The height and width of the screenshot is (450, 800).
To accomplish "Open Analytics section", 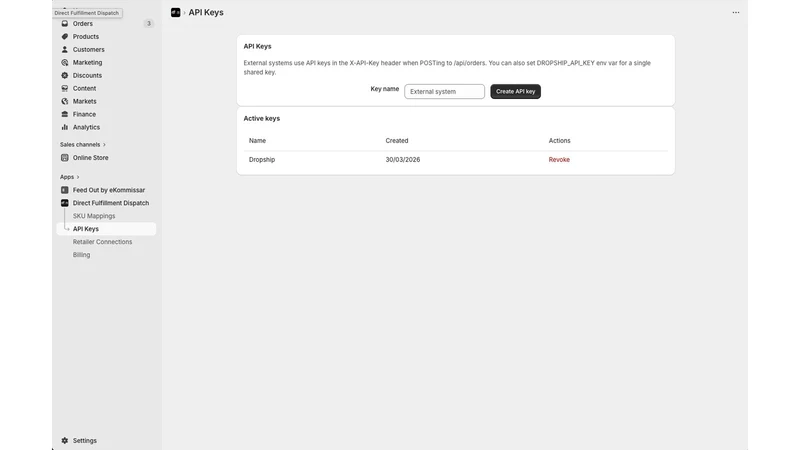I will click(86, 127).
